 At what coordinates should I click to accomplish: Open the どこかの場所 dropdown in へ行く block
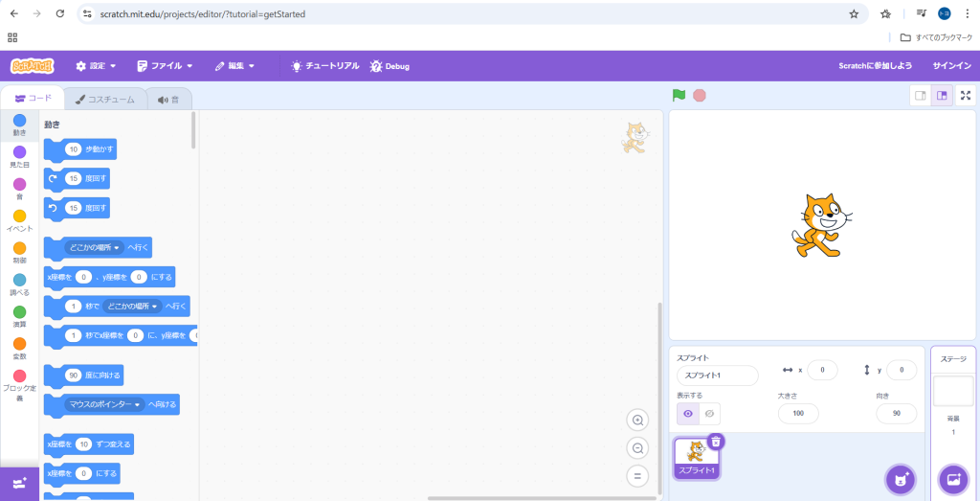[x=94, y=247]
